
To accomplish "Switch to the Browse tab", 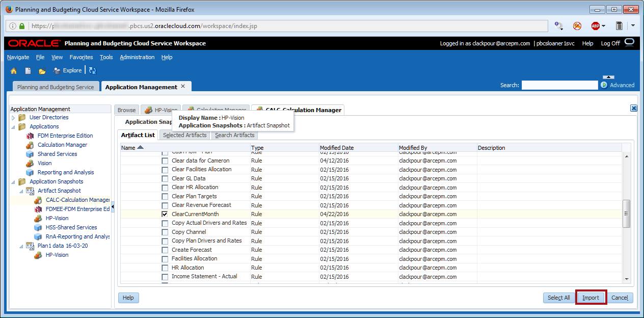I will coord(126,110).
